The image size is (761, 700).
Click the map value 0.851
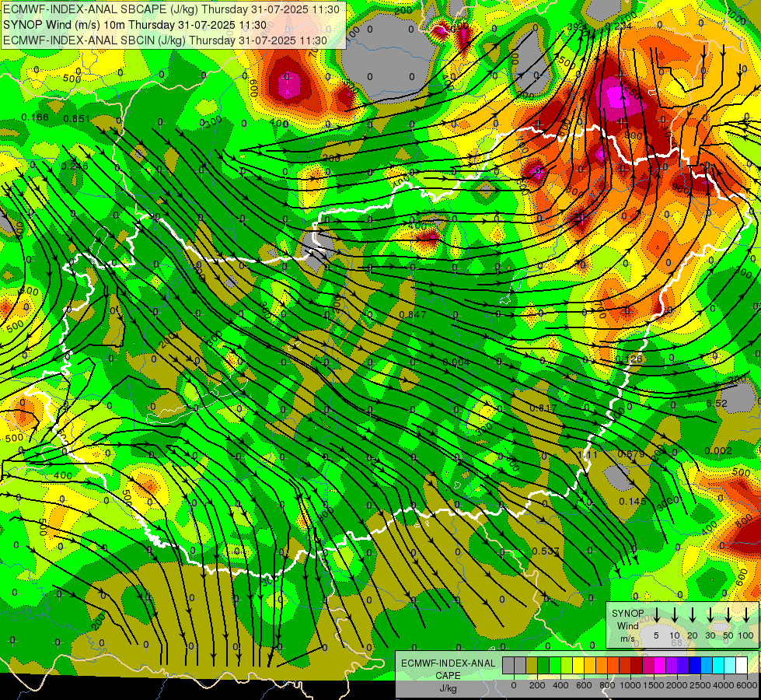[77, 119]
